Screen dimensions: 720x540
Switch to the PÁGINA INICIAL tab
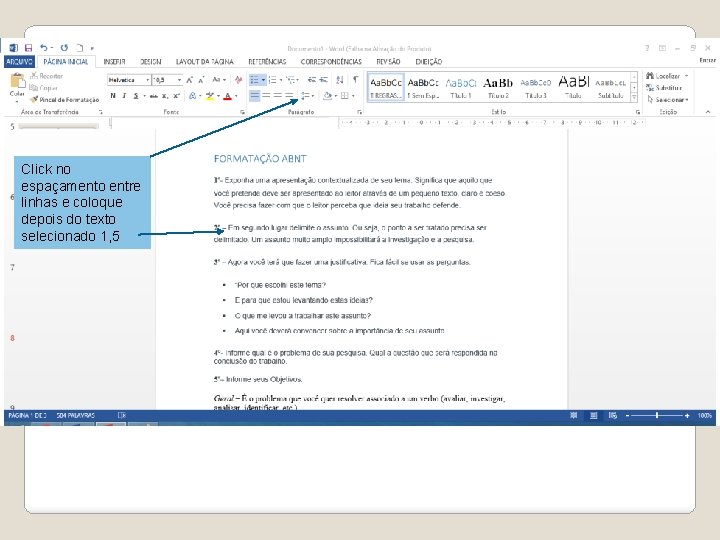coord(66,62)
